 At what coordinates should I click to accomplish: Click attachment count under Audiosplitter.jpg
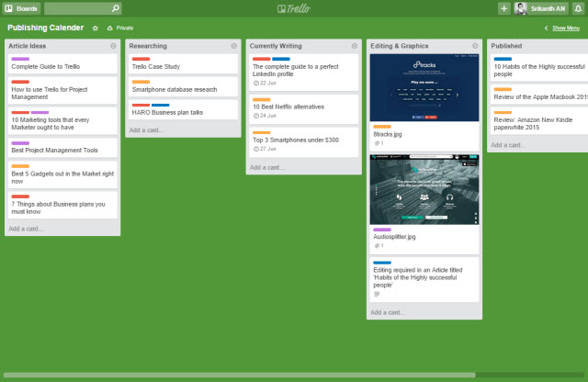click(379, 245)
